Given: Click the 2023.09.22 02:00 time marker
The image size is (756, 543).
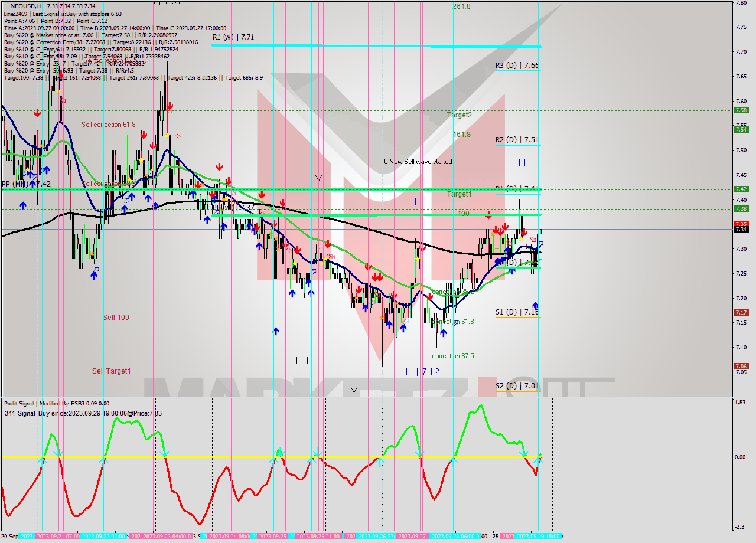Looking at the screenshot, I should coord(103,537).
